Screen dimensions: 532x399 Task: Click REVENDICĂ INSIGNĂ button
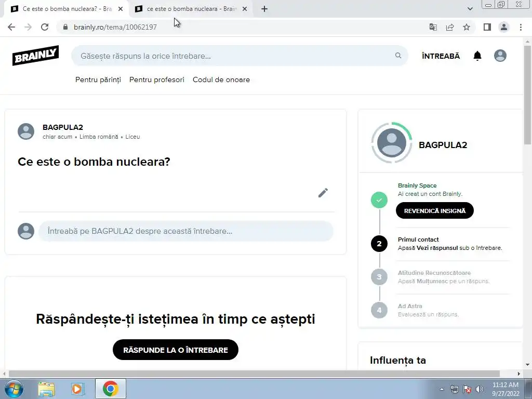coord(435,211)
